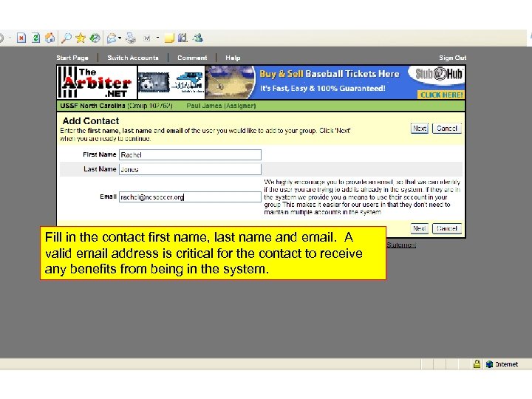The height and width of the screenshot is (399, 532).
Task: Open the Messenger people icon
Action: (x=198, y=38)
